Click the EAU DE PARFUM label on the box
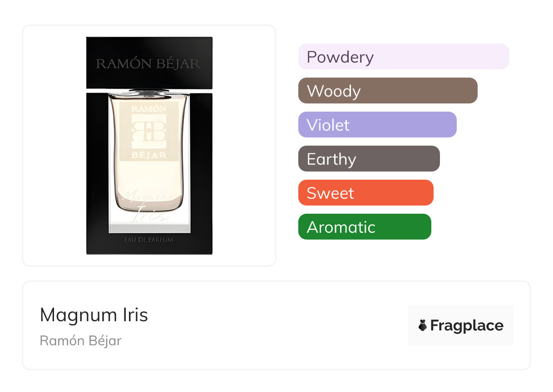Viewport: 553px width, 392px height. [149, 240]
